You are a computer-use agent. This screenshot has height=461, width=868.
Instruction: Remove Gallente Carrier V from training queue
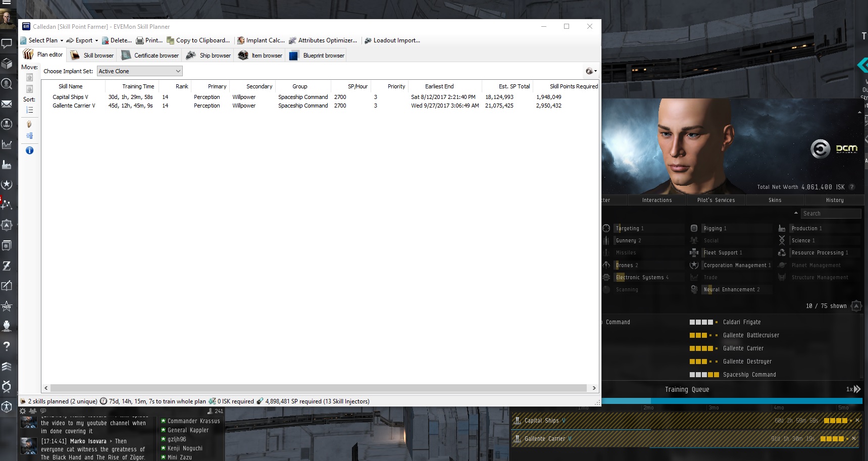pos(854,438)
